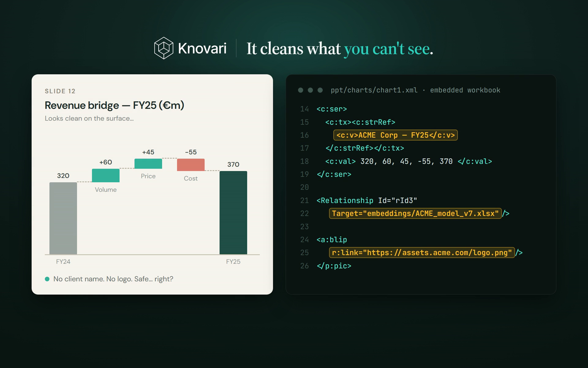Screen dimensions: 588x368
Task: Click empty line number 23 in the gutter
Action: click(x=304, y=227)
